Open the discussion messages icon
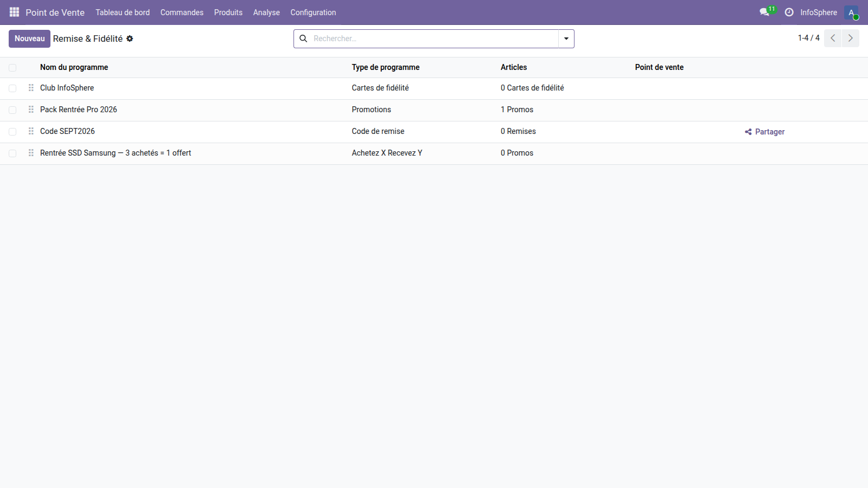 [x=764, y=12]
